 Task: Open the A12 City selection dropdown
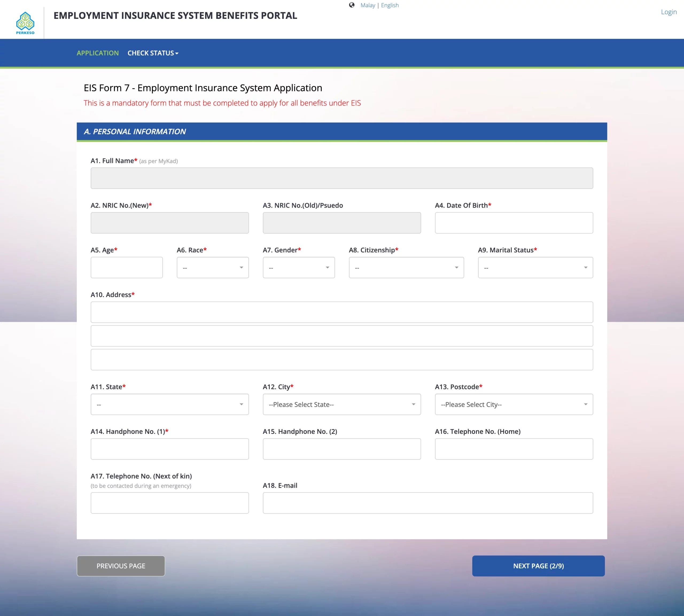[x=341, y=404]
